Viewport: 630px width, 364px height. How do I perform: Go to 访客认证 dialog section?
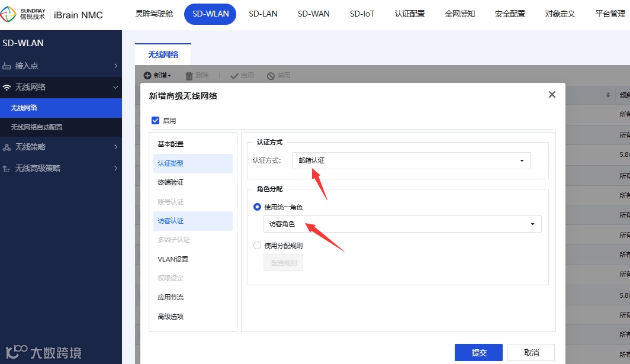click(x=193, y=221)
